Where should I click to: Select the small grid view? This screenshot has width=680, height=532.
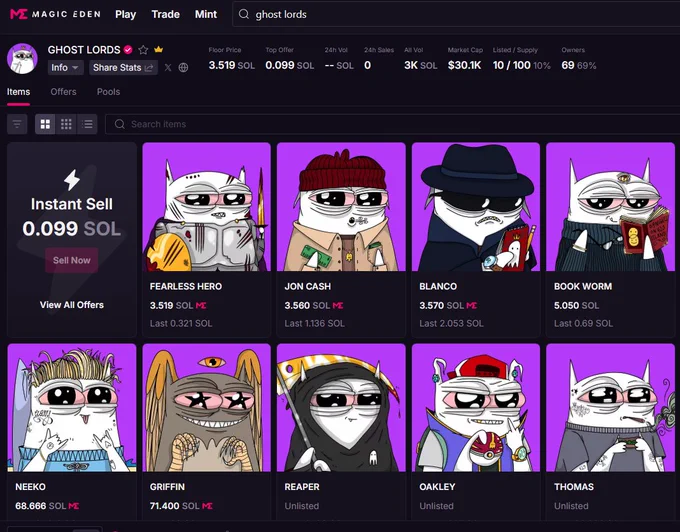pos(66,124)
